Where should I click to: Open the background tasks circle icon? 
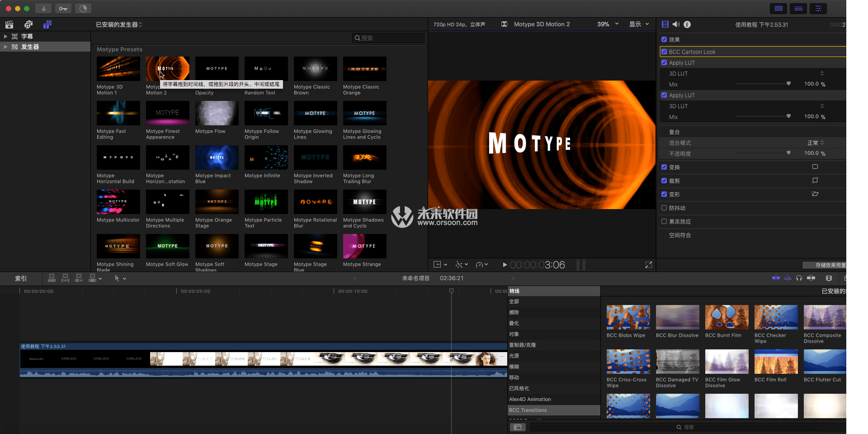pos(83,9)
